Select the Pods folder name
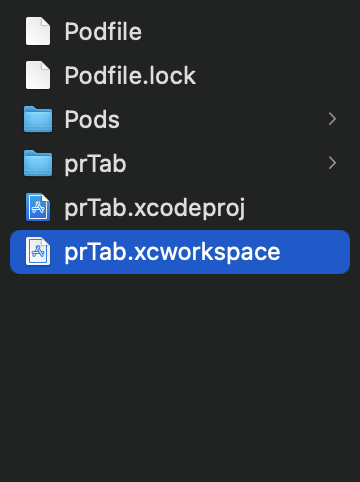This screenshot has height=482, width=360. [x=92, y=119]
